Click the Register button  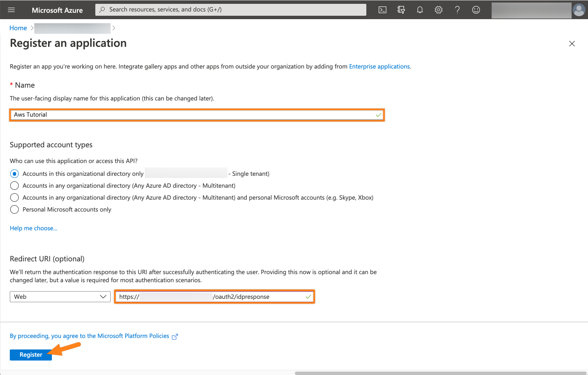point(31,355)
